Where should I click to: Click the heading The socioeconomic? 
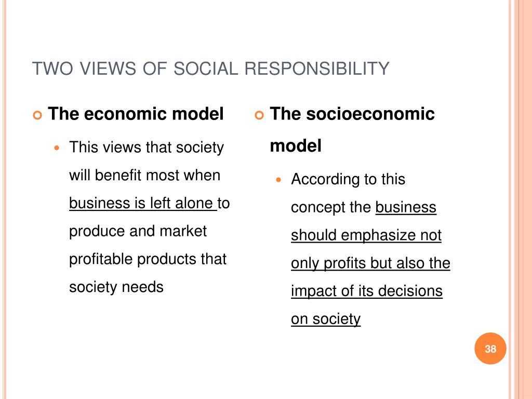352,114
